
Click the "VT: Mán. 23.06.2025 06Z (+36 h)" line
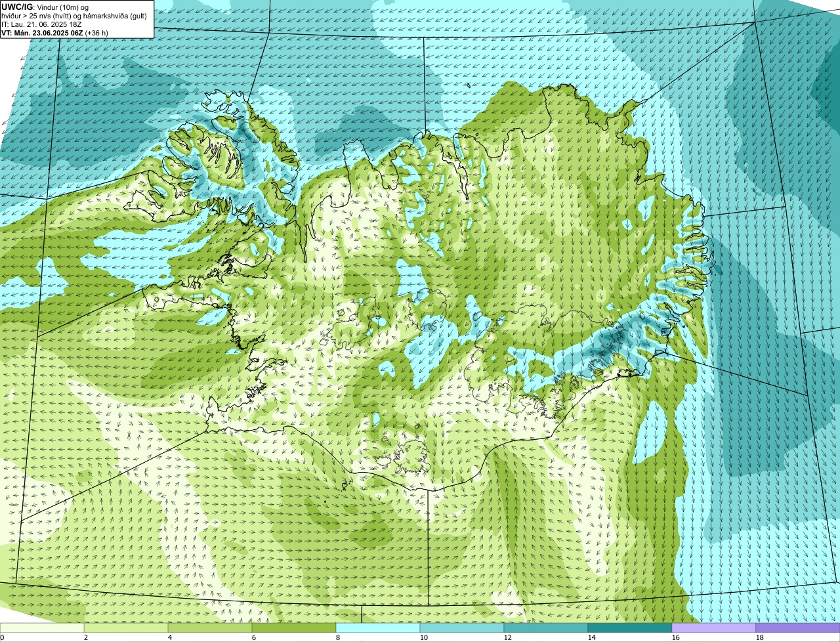pyautogui.click(x=55, y=32)
